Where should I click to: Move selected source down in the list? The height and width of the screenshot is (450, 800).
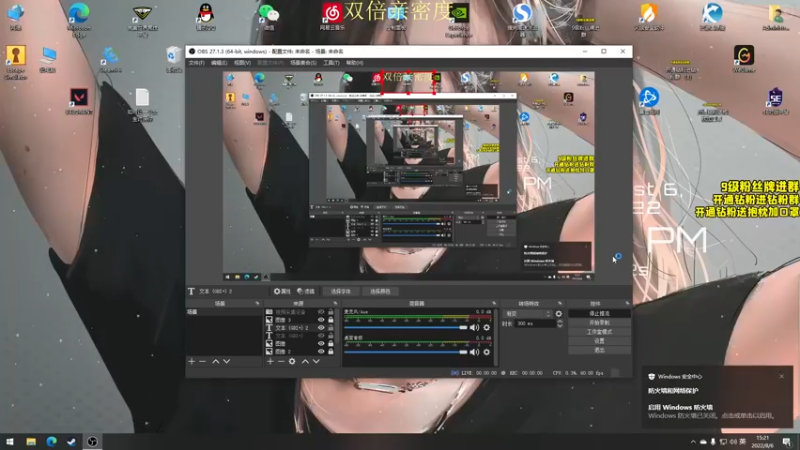coord(316,361)
